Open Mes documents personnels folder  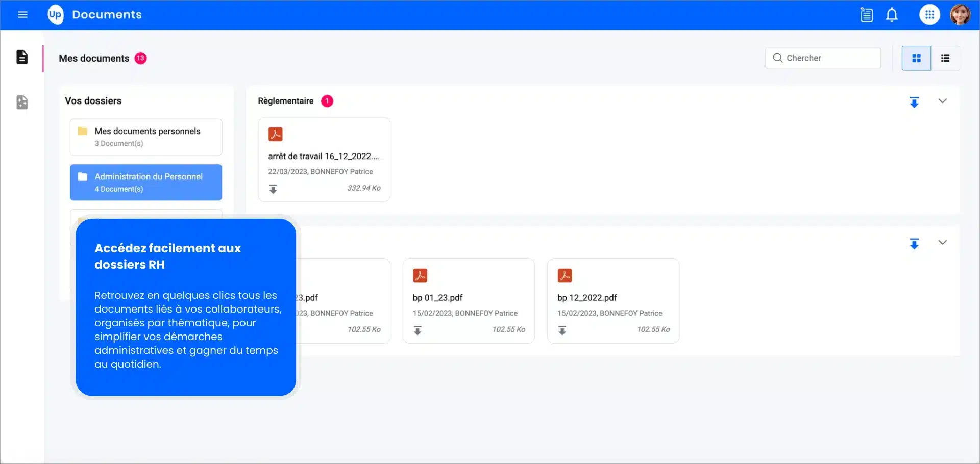pyautogui.click(x=146, y=137)
